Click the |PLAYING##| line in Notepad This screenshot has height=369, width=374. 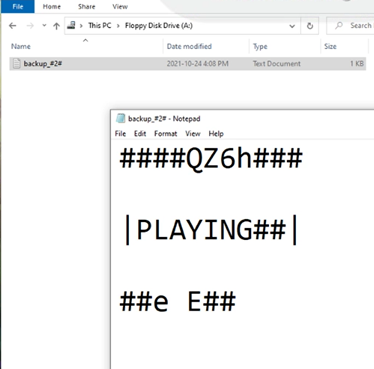click(x=211, y=230)
